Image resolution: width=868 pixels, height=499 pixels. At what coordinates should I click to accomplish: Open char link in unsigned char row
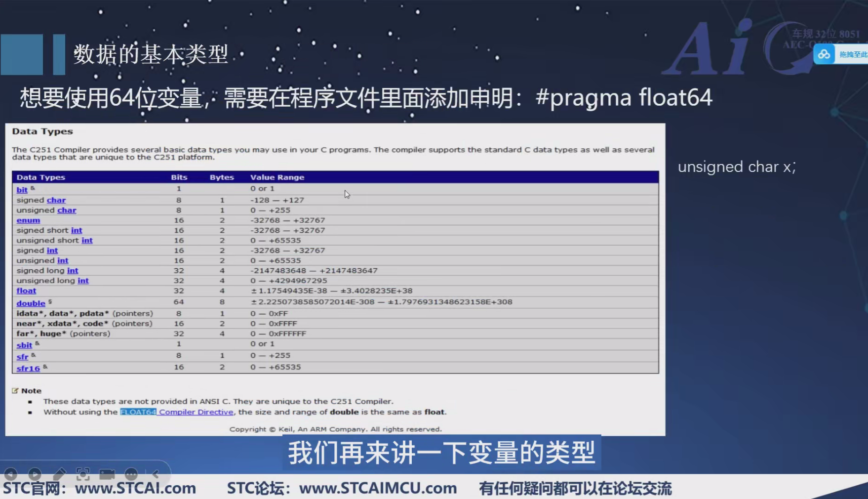pos(67,210)
